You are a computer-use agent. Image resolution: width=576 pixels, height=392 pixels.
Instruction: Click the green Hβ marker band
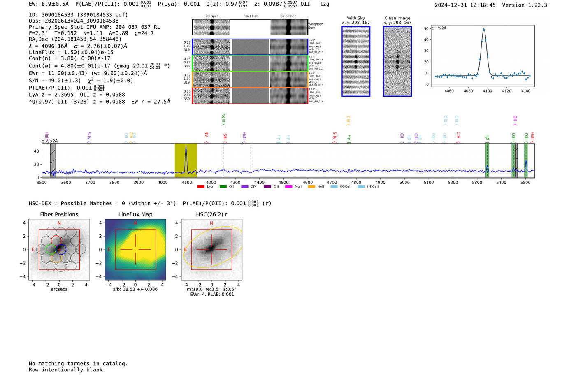[x=487, y=160]
